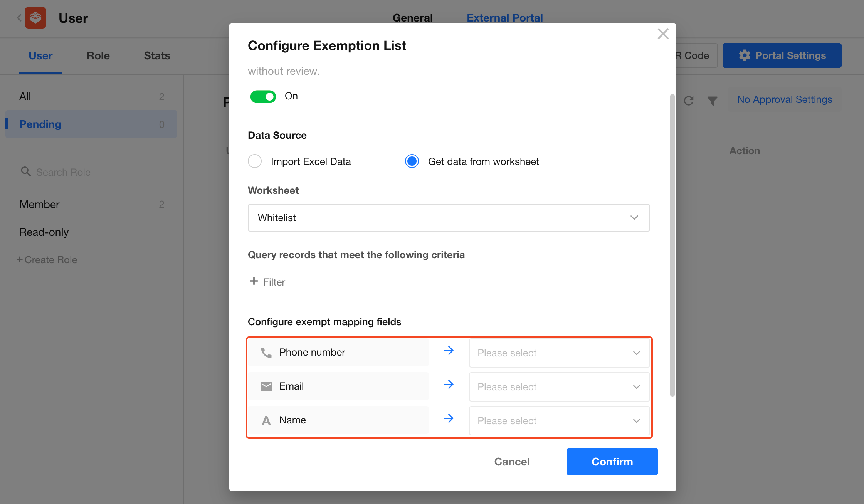This screenshot has height=504, width=864.
Task: Open the Stats tab
Action: click(x=157, y=55)
